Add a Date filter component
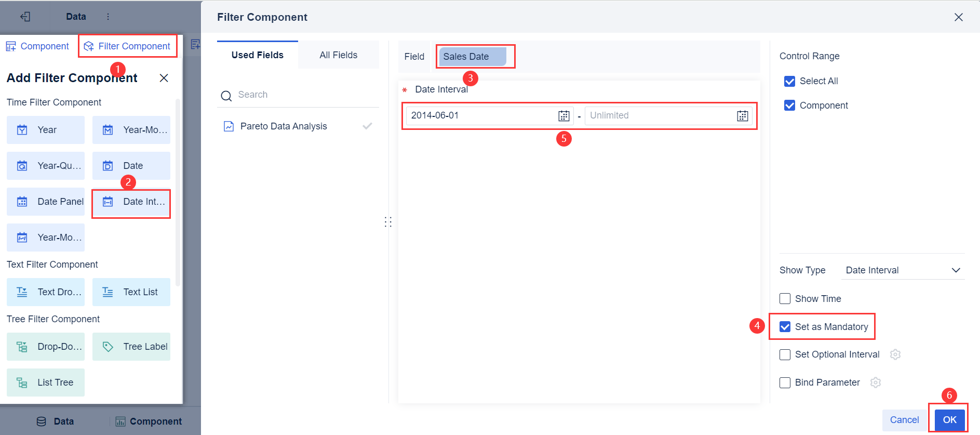This screenshot has width=980, height=435. click(131, 166)
